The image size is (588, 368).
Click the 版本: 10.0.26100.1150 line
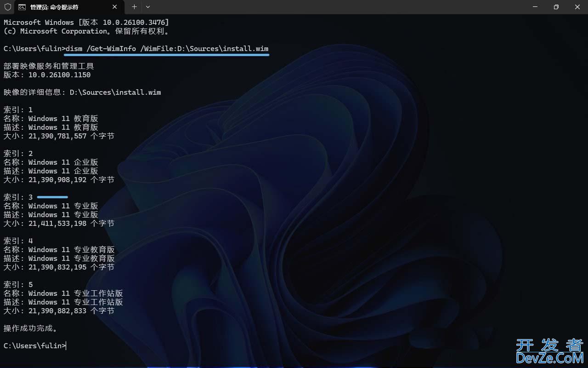47,75
